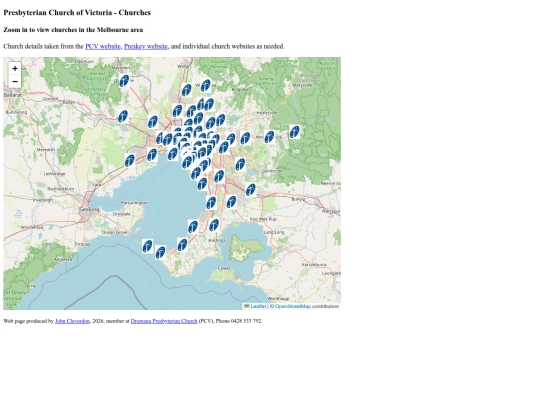Image resolution: width=540 pixels, height=405 pixels.
Task: Click the Cowes map label
Action: (x=224, y=268)
